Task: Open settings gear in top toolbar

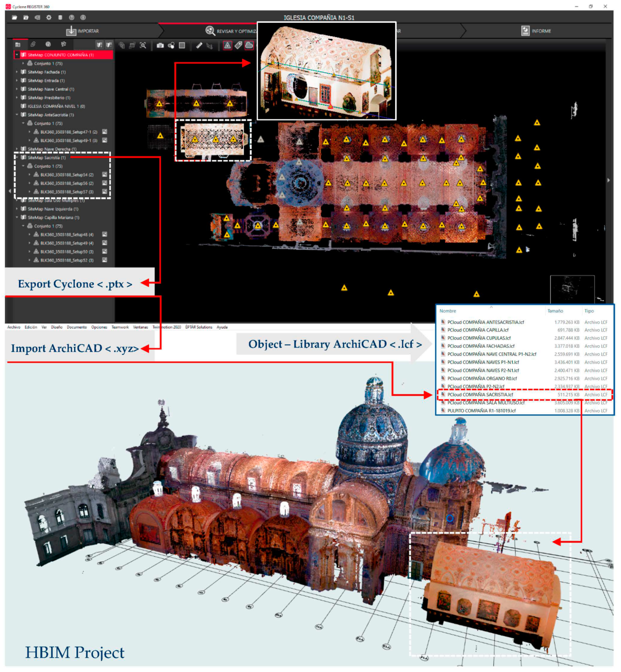Action: [x=49, y=17]
